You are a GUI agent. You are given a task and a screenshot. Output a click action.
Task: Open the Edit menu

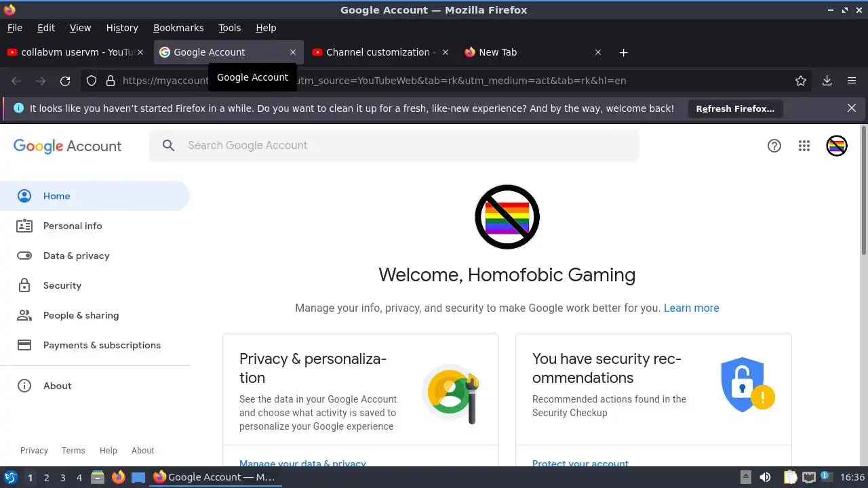coord(46,28)
